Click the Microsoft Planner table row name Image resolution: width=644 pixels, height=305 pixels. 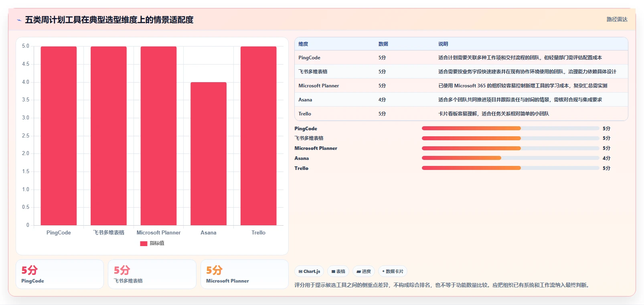(x=319, y=86)
